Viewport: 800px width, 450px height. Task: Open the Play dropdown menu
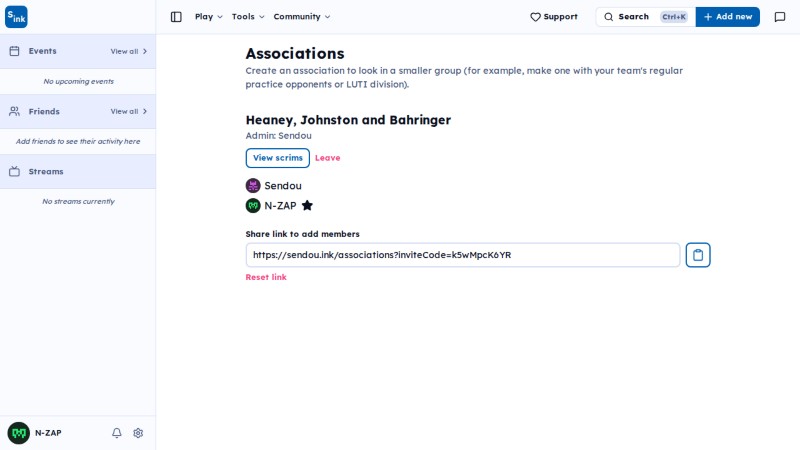coord(209,17)
